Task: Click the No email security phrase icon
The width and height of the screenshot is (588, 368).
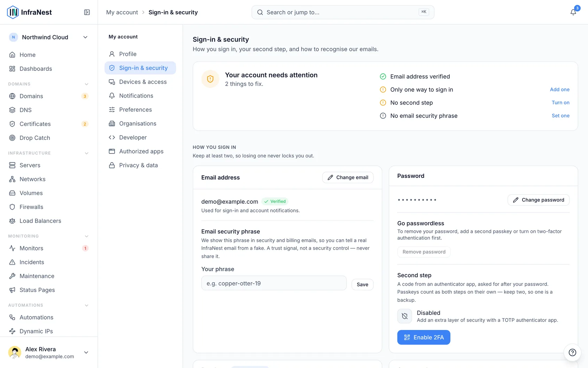Action: [x=383, y=116]
